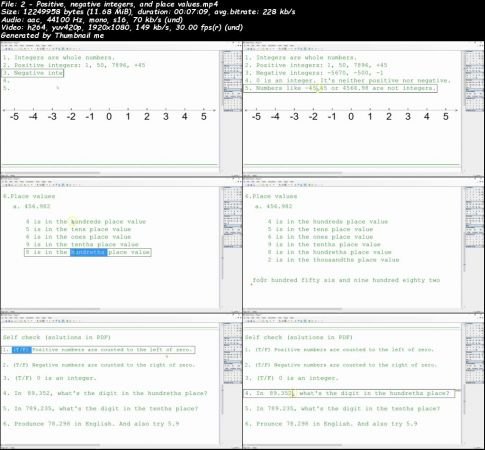
Task: Select the boxed question about 89.352 hundreths place
Action: pyautogui.click(x=349, y=394)
